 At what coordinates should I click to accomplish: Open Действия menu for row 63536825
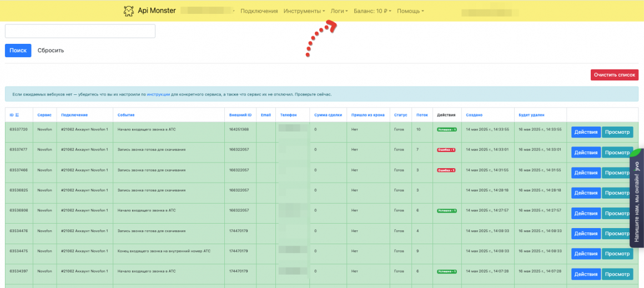(x=586, y=193)
